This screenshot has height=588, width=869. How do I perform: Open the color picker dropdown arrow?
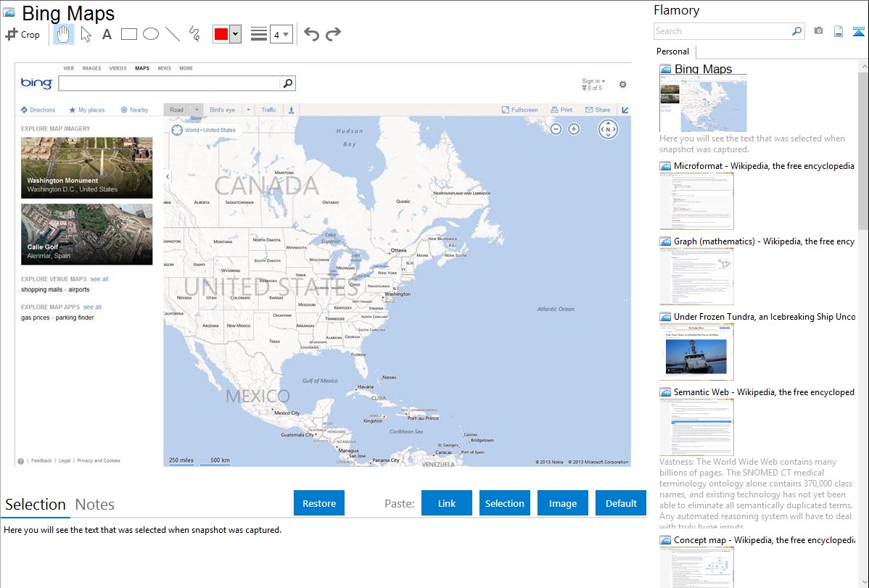pos(236,34)
